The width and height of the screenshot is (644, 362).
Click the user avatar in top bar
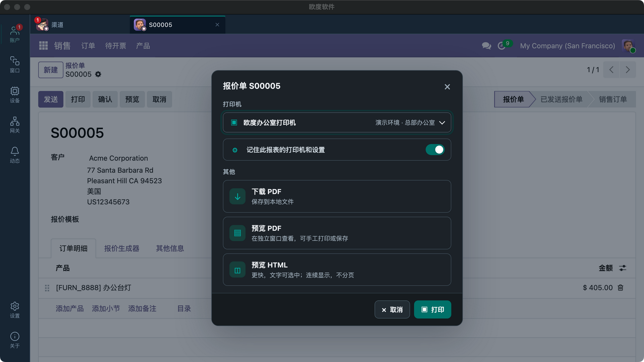628,46
